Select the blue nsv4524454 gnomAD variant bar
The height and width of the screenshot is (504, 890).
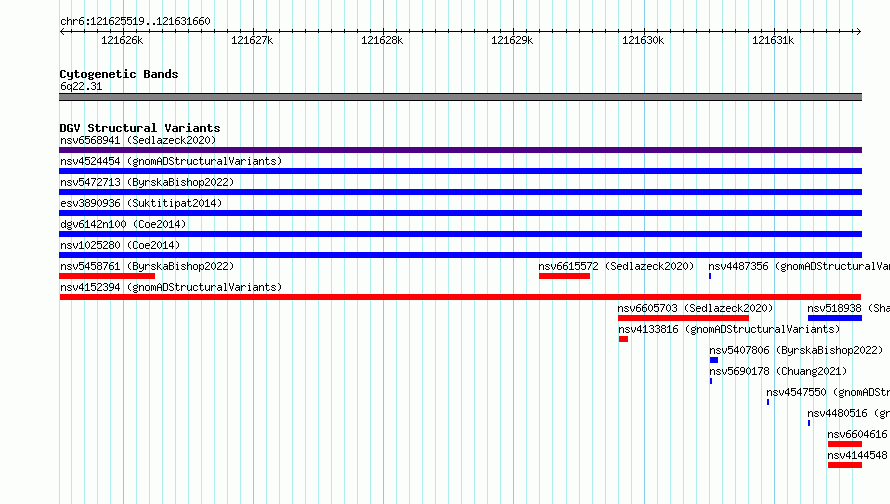460,171
